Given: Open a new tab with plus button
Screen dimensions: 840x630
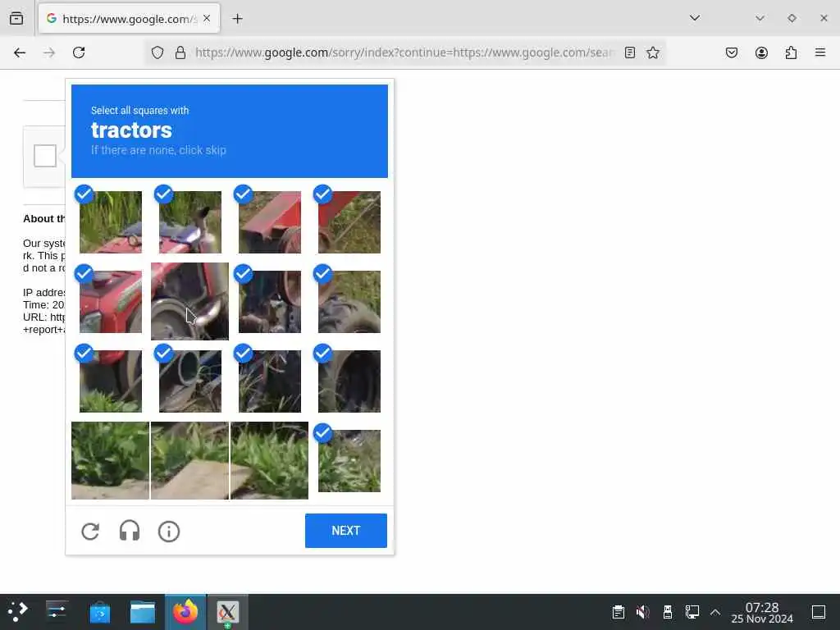Looking at the screenshot, I should pyautogui.click(x=237, y=19).
